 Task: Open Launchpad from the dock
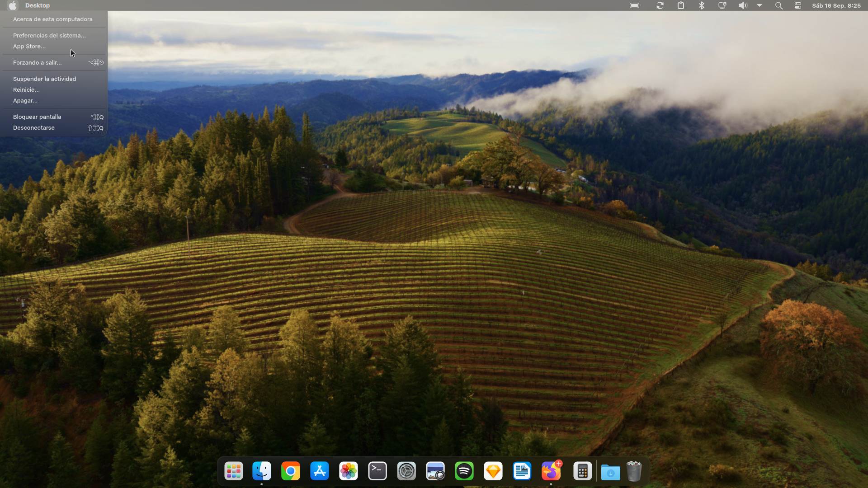234,471
